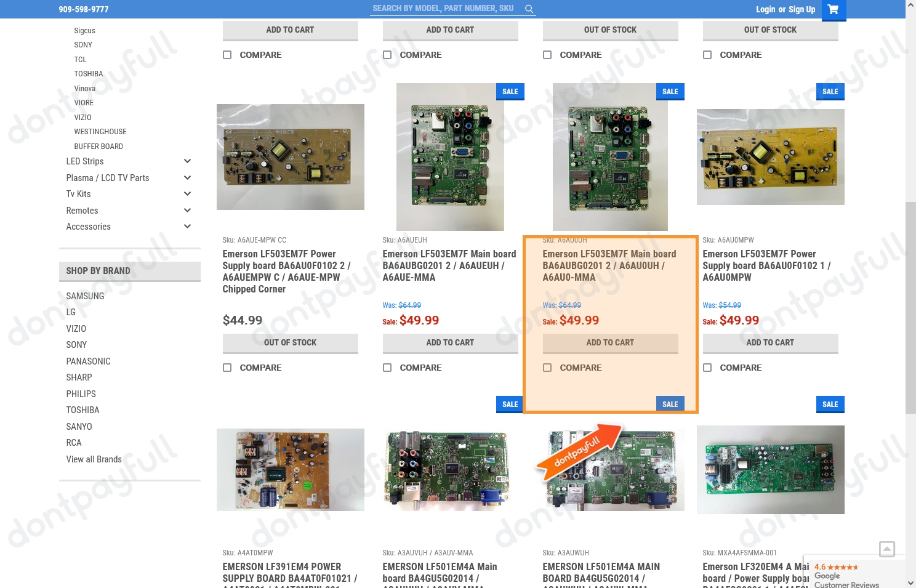
Task: Click SALE badge on A6AUEUH main board
Action: click(510, 91)
